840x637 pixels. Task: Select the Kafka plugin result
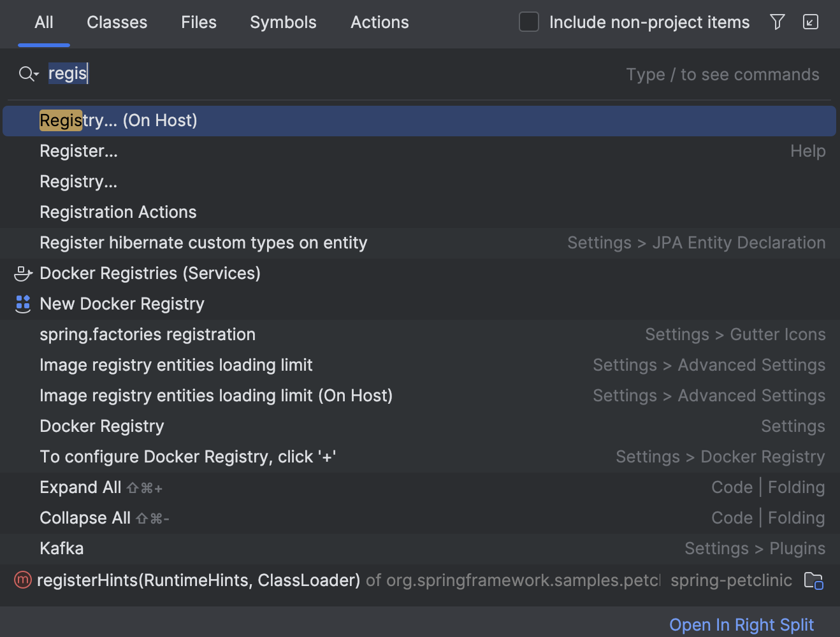point(62,548)
